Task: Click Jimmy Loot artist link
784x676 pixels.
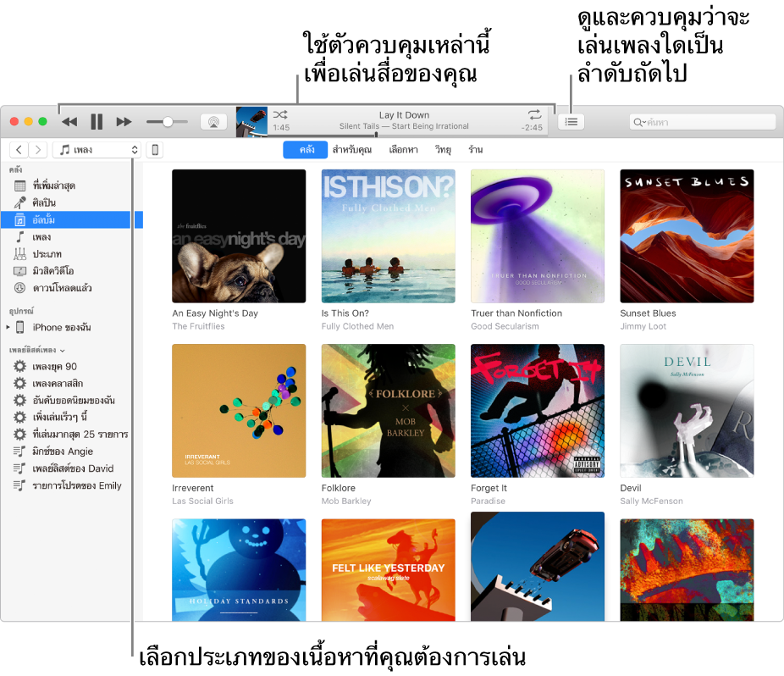Action: pyautogui.click(x=643, y=326)
